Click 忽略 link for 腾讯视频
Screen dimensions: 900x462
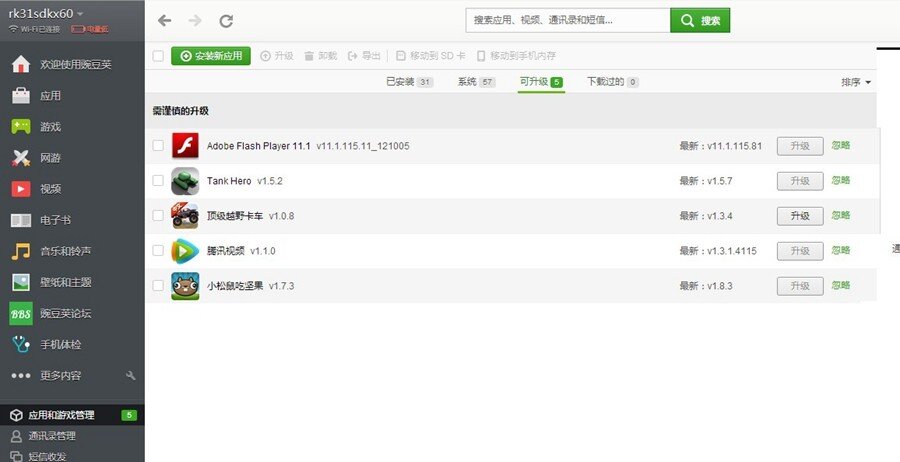pos(841,250)
